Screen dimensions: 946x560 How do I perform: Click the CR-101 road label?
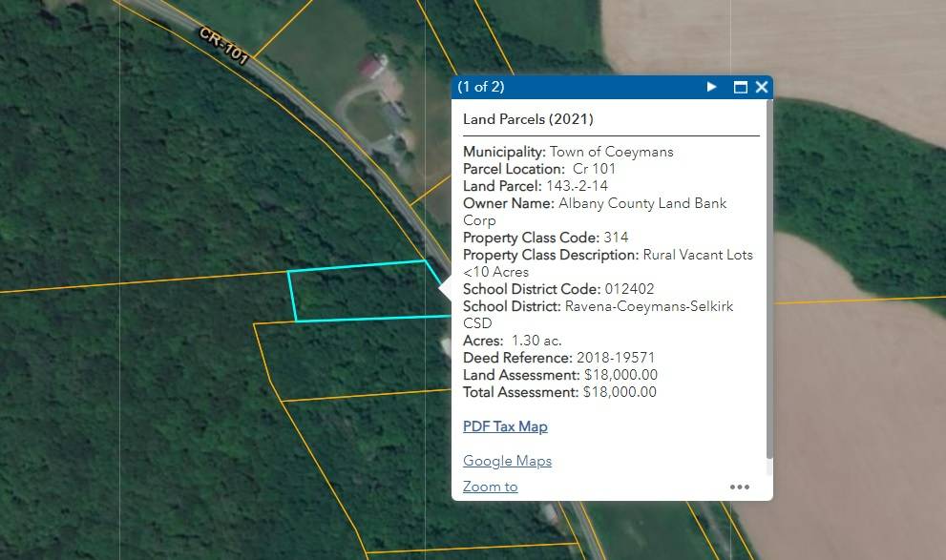coord(224,46)
